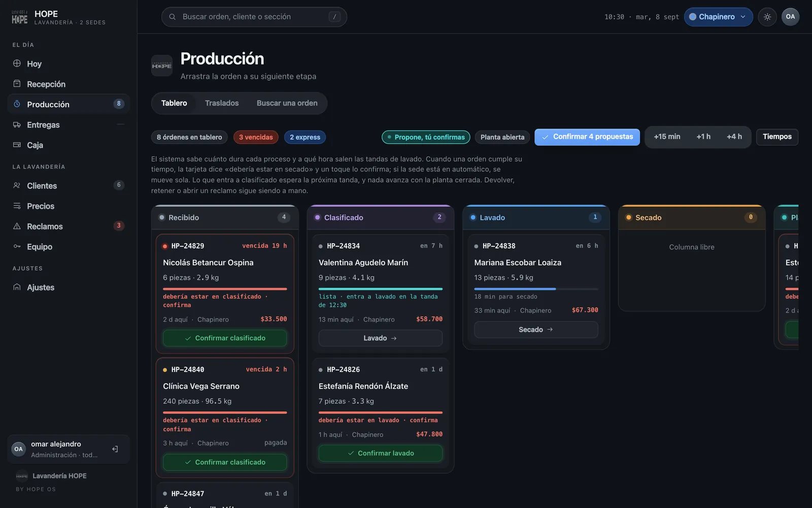Click 'Confirmar lavado' on HP-24826

(x=381, y=453)
